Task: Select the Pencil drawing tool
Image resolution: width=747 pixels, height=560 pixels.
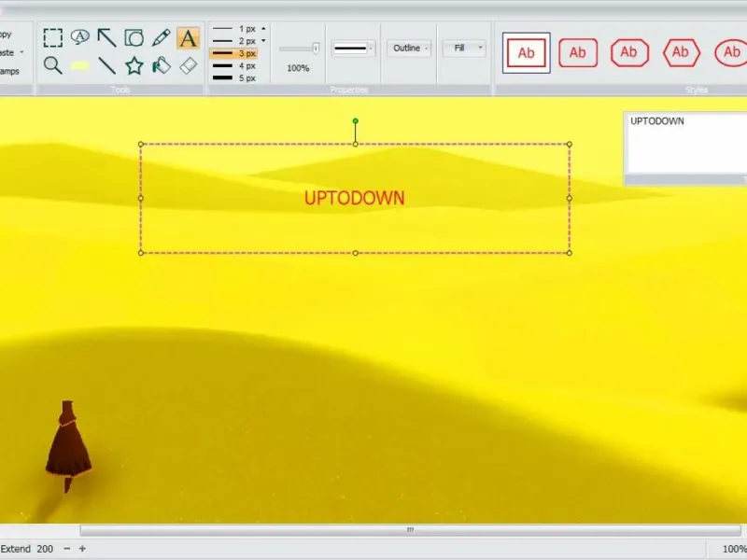Action: [161, 38]
